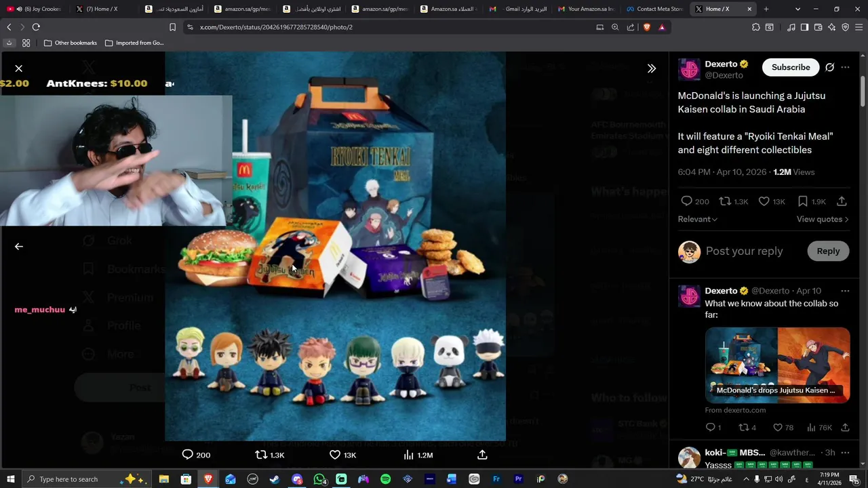Reply to Dexerto's follow-up post, count 1
The height and width of the screenshot is (488, 868).
pos(713,427)
